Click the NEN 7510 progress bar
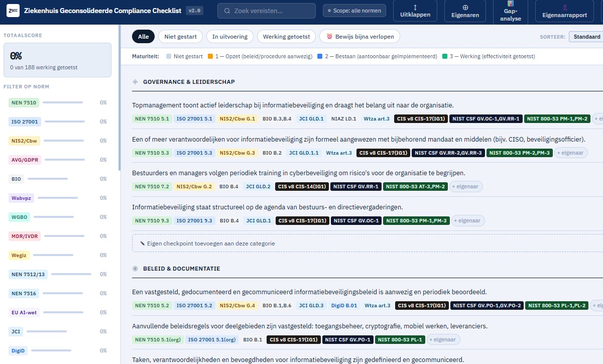603x364 pixels. (x=63, y=102)
